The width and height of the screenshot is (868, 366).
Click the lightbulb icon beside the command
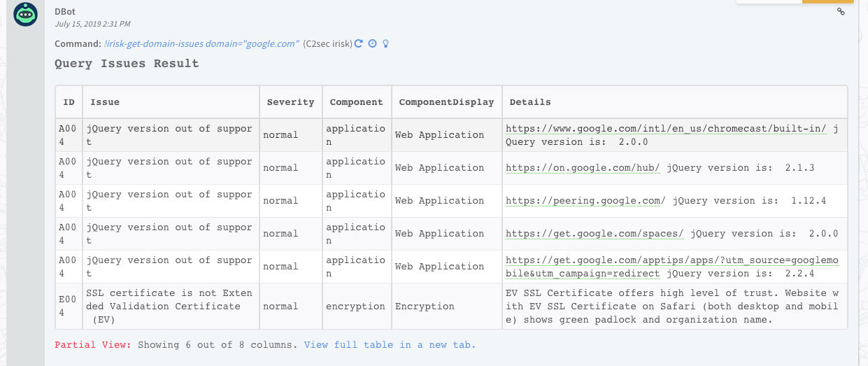tap(385, 43)
